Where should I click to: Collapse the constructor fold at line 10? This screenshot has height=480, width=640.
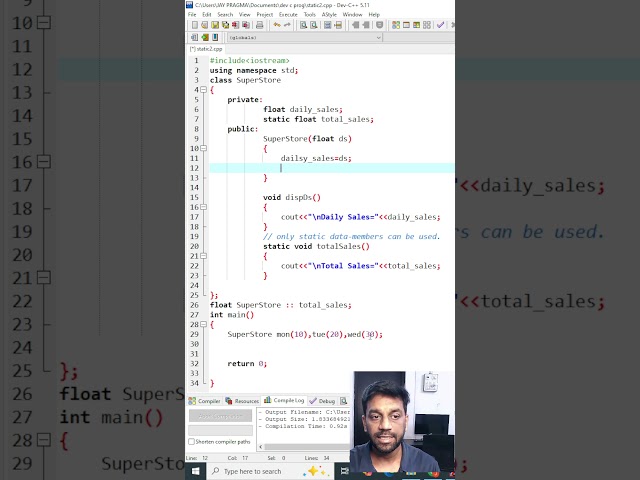click(x=204, y=149)
